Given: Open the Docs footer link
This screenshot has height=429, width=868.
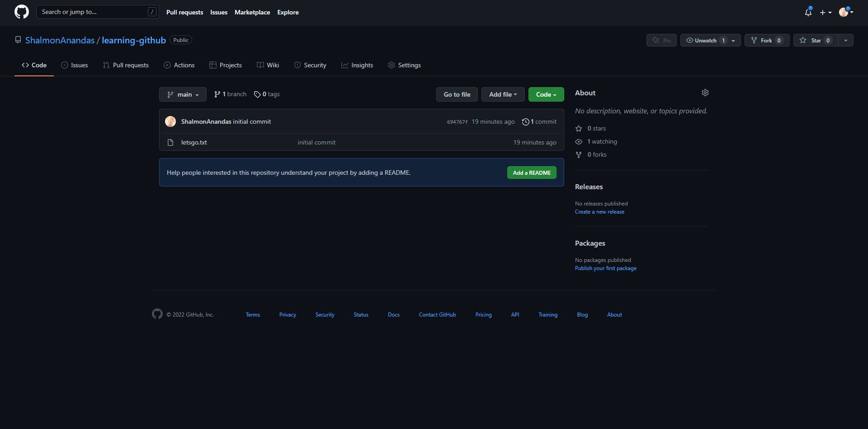Looking at the screenshot, I should [393, 315].
